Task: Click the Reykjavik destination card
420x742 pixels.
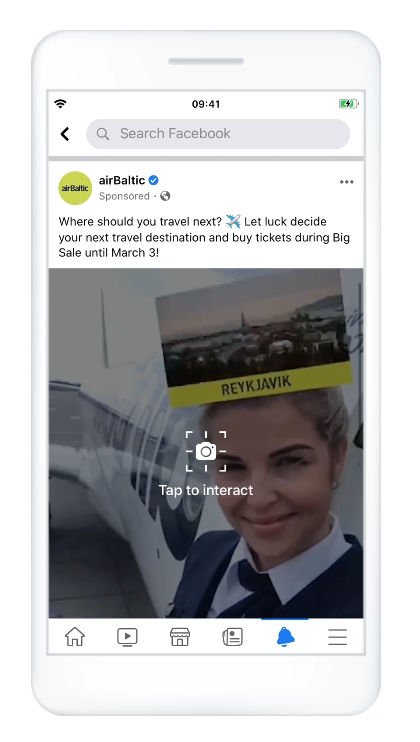Action: [253, 337]
